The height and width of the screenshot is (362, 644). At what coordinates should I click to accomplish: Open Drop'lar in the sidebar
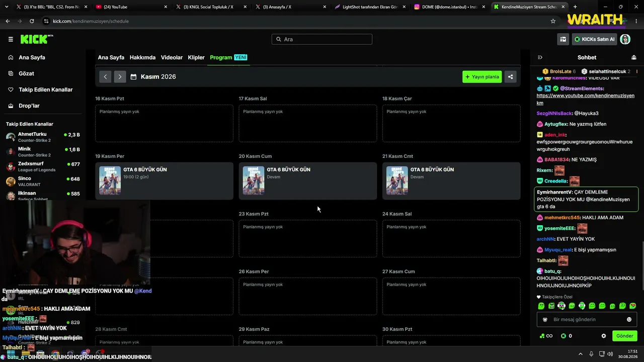pyautogui.click(x=29, y=106)
